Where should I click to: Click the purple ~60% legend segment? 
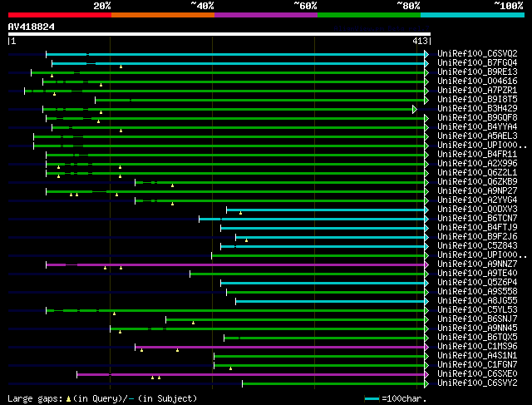pyautogui.click(x=266, y=15)
